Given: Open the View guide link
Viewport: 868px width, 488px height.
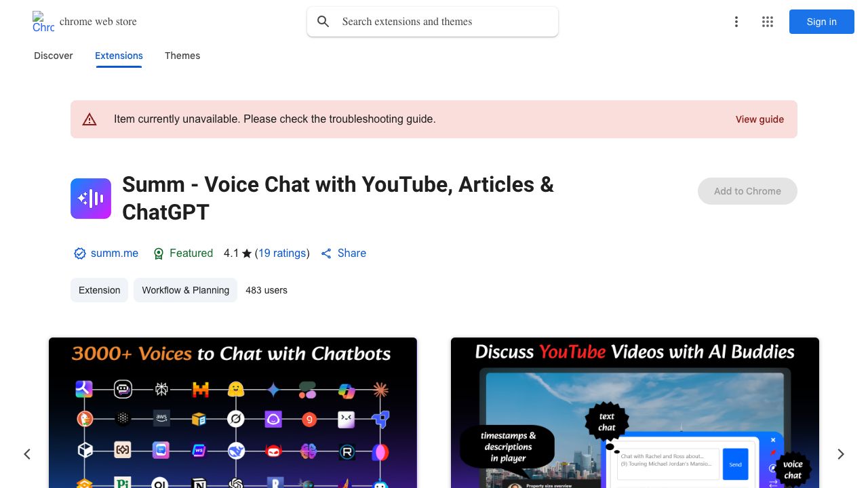Looking at the screenshot, I should [759, 119].
